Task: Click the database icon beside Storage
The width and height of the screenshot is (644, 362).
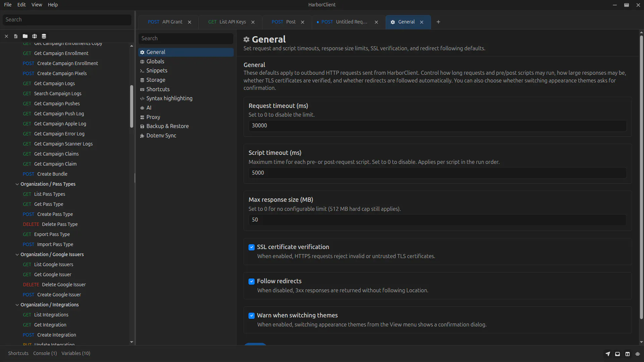Action: pyautogui.click(x=142, y=80)
